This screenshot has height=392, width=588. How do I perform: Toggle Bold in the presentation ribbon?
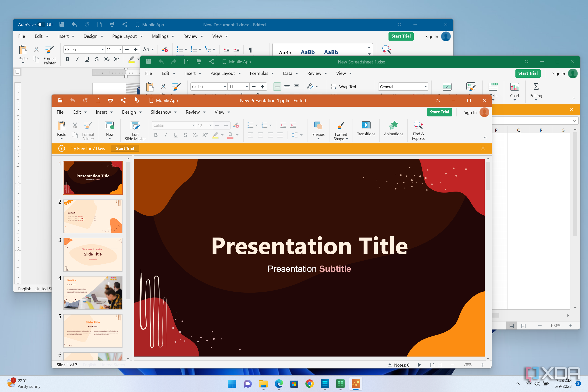156,135
